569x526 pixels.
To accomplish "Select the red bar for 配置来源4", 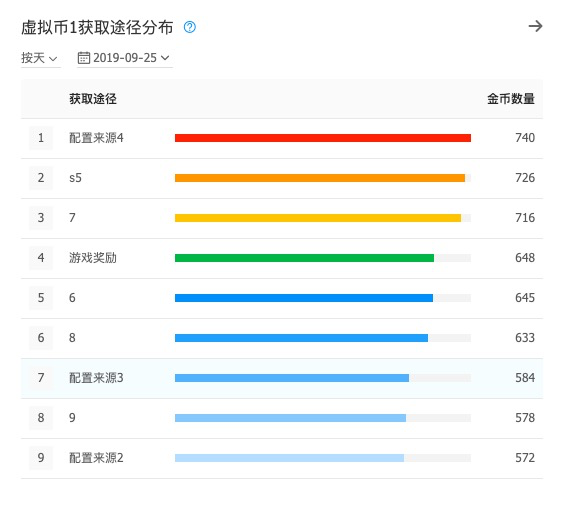I will click(323, 138).
